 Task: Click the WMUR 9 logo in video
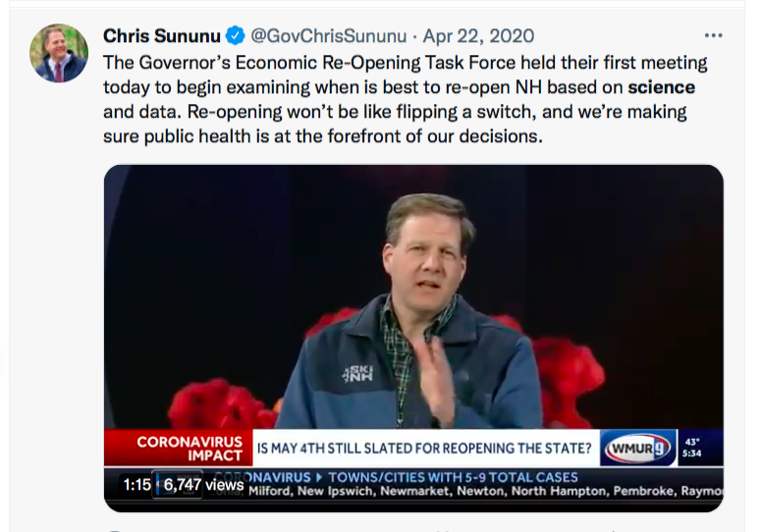636,449
